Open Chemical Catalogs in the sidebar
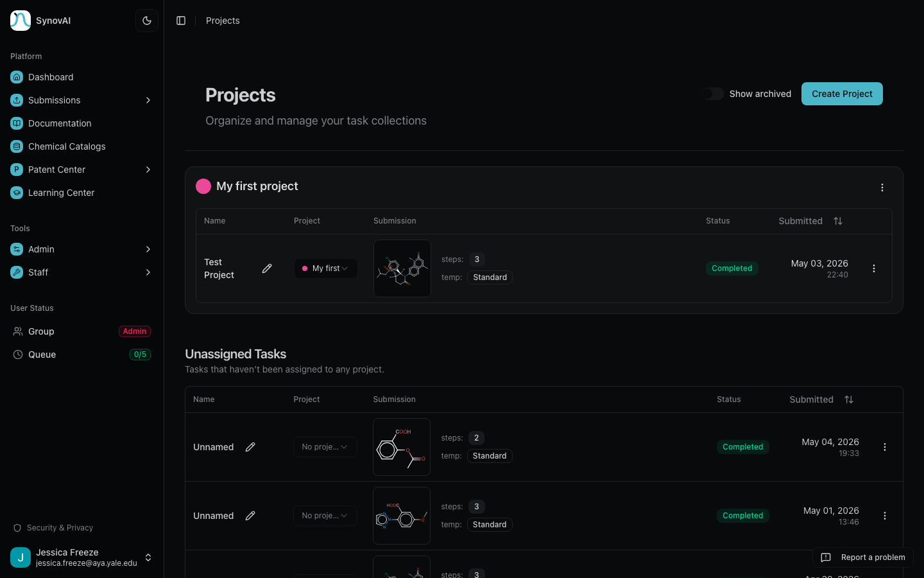Image resolution: width=924 pixels, height=578 pixels. pos(81,146)
